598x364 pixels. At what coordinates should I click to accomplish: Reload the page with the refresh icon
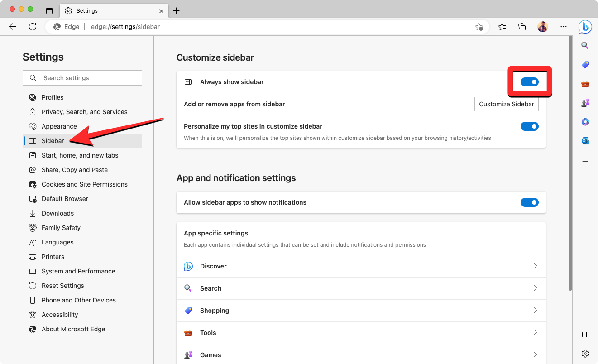(x=33, y=27)
